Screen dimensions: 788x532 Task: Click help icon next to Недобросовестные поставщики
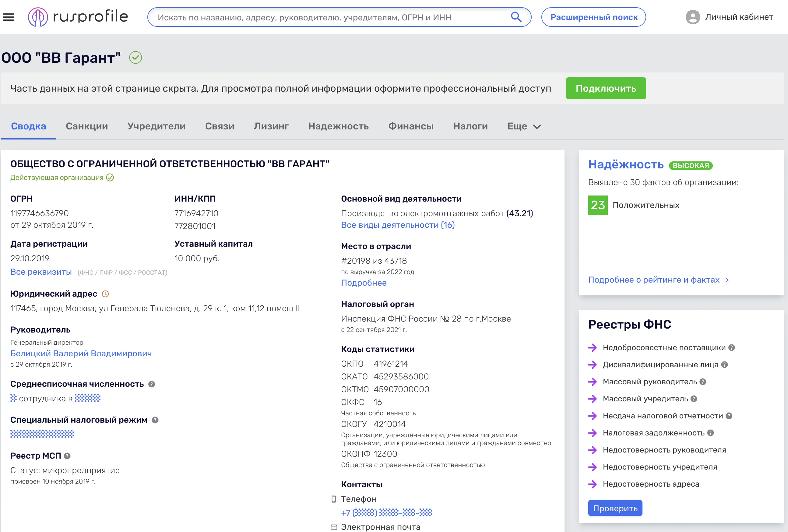pyautogui.click(x=732, y=347)
